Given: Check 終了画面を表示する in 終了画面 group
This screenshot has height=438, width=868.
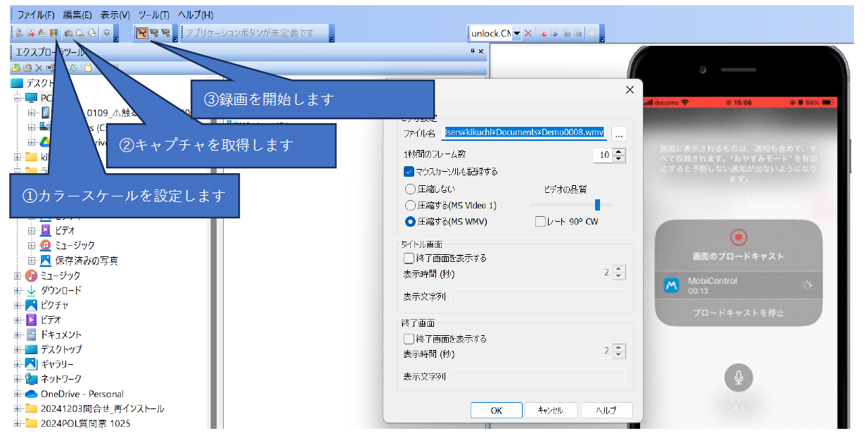Looking at the screenshot, I should 409,339.
